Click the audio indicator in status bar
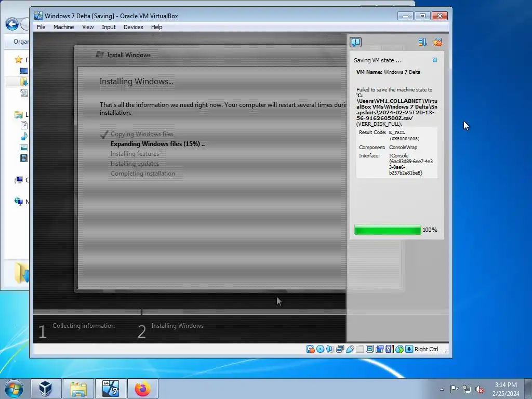 (x=330, y=349)
